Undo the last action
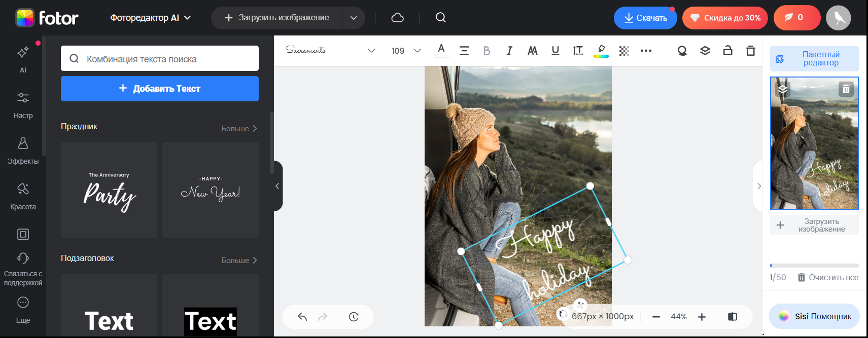The height and width of the screenshot is (338, 868). coord(302,317)
